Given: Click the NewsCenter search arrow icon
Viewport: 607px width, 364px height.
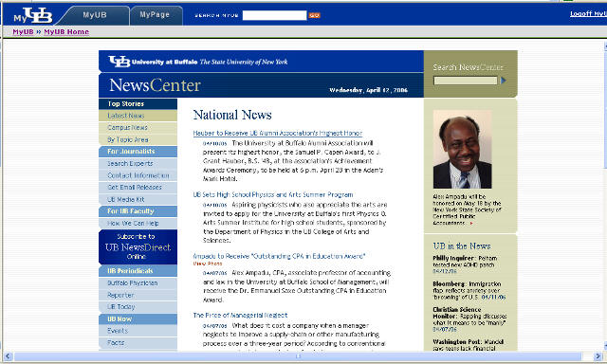Looking at the screenshot, I should click(504, 81).
